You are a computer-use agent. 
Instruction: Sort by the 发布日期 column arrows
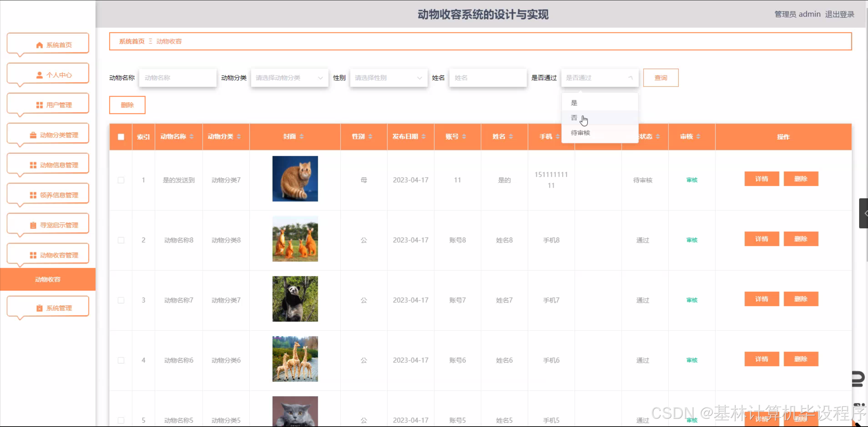point(423,137)
